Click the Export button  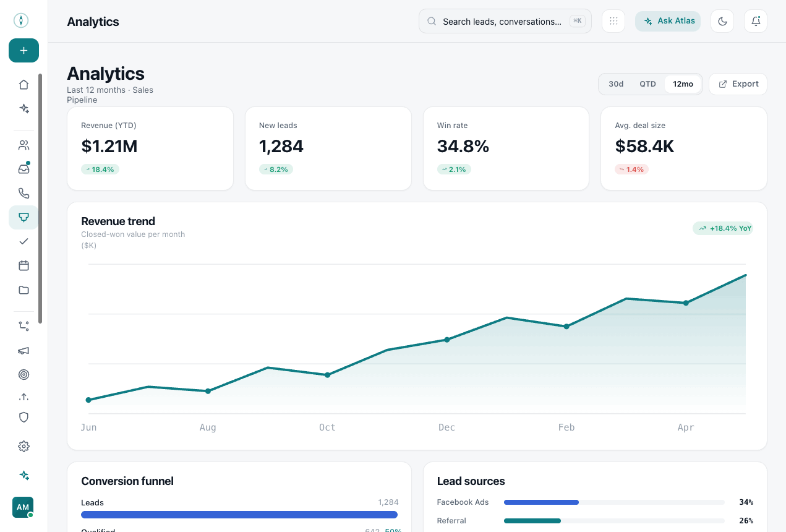pyautogui.click(x=738, y=84)
